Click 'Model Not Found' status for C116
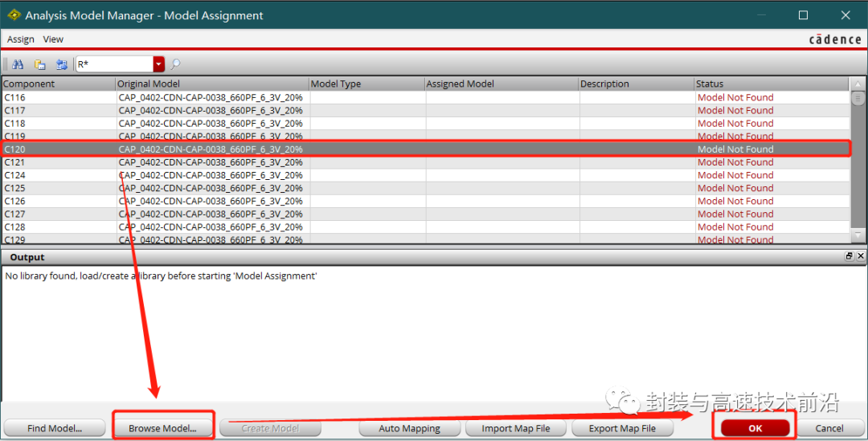 tap(735, 97)
